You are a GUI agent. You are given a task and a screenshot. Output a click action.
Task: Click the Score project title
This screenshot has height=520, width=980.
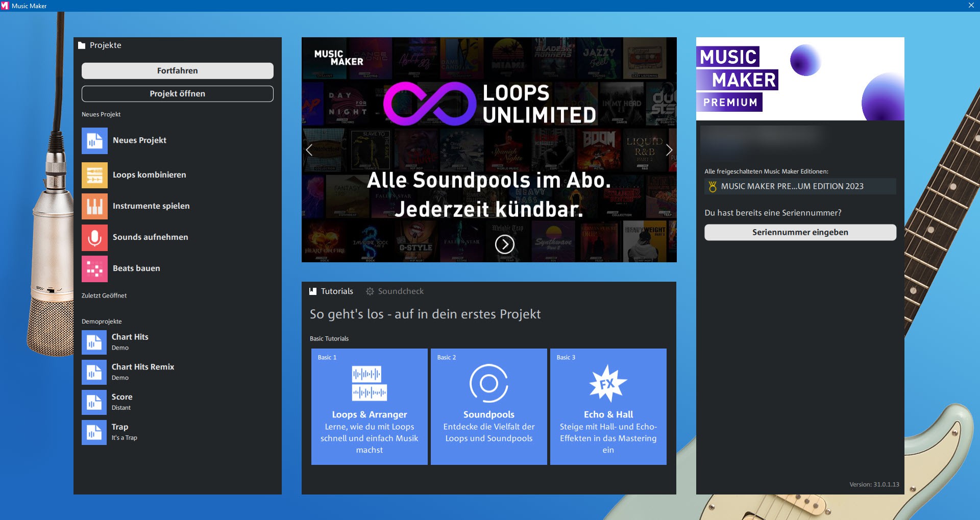[122, 397]
